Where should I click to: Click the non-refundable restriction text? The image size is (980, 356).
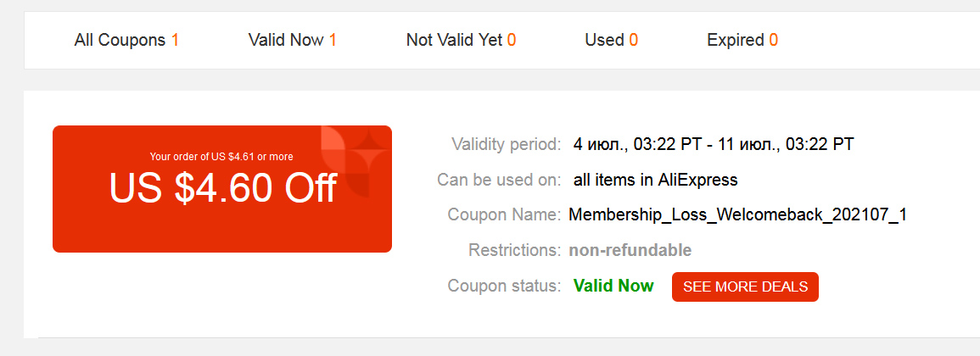tap(630, 250)
